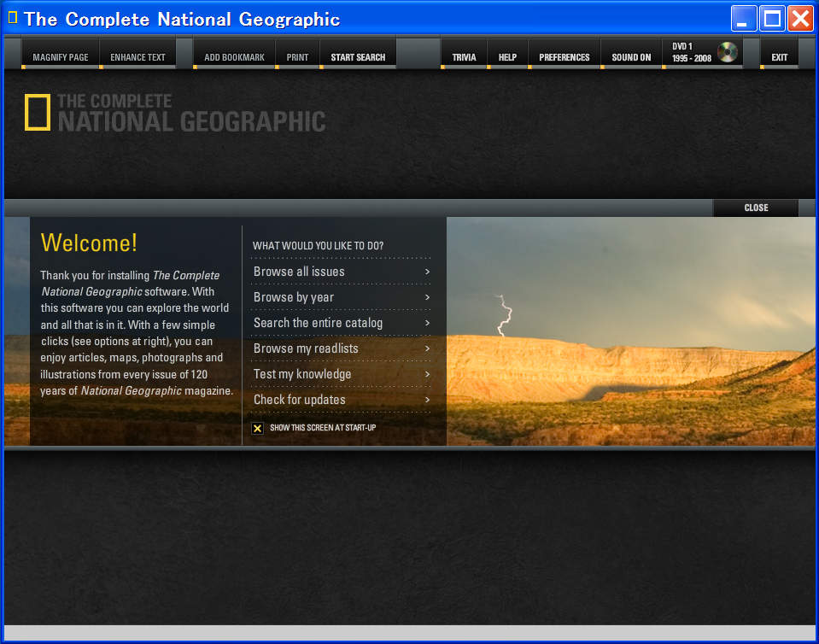819x644 pixels.
Task: Click the Magnify Page toolbar button
Action: (x=60, y=55)
